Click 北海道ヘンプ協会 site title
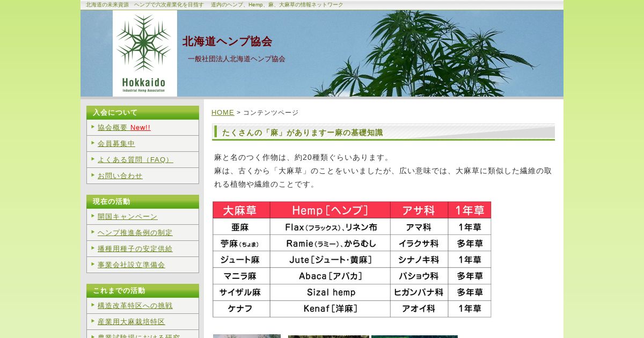This screenshot has width=644, height=338. point(227,41)
